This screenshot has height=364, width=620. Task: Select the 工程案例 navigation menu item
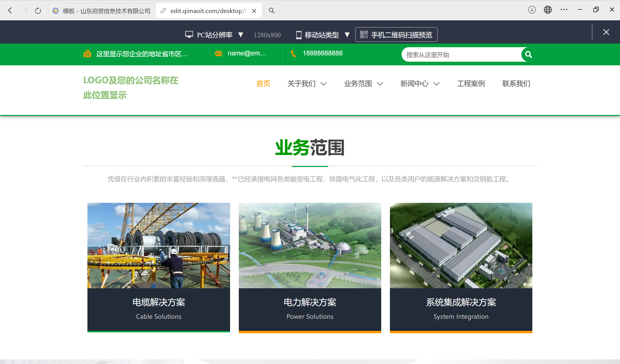click(x=471, y=84)
